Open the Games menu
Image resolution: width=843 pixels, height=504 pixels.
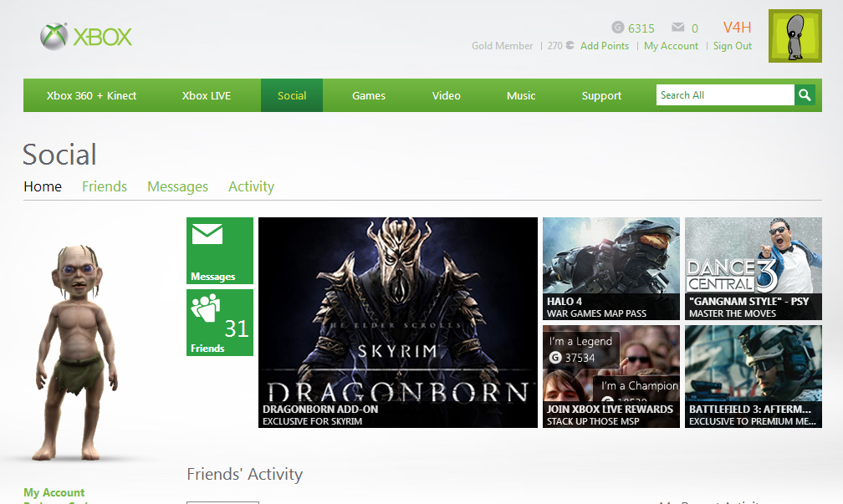coord(369,95)
